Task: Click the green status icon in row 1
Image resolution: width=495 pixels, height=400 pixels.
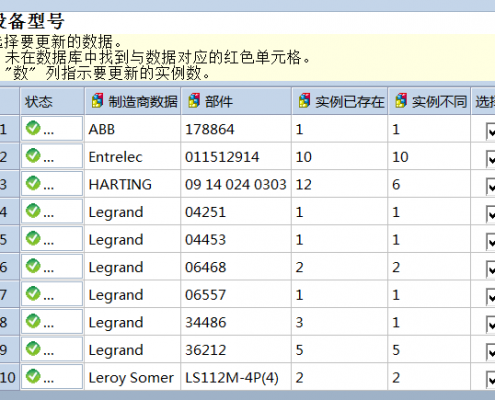Action: pyautogui.click(x=33, y=128)
